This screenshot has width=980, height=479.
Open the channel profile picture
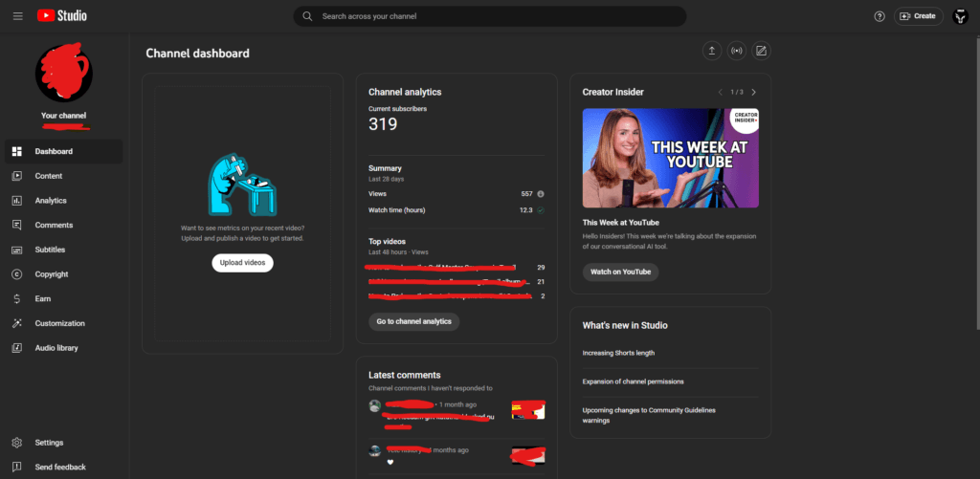(64, 73)
